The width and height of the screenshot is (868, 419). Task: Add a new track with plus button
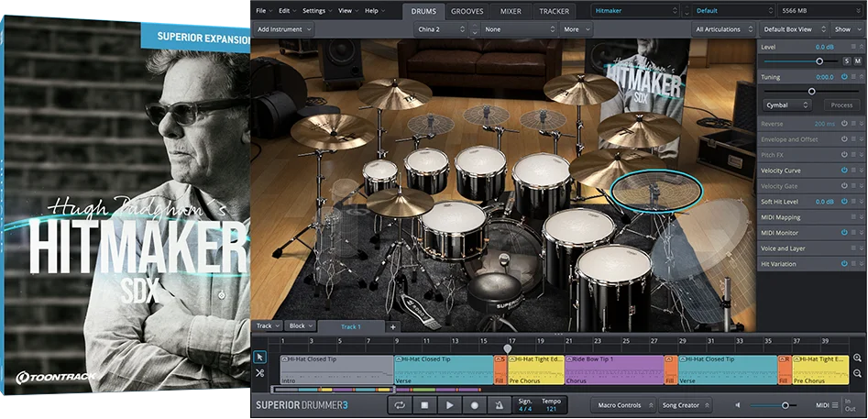pyautogui.click(x=392, y=326)
